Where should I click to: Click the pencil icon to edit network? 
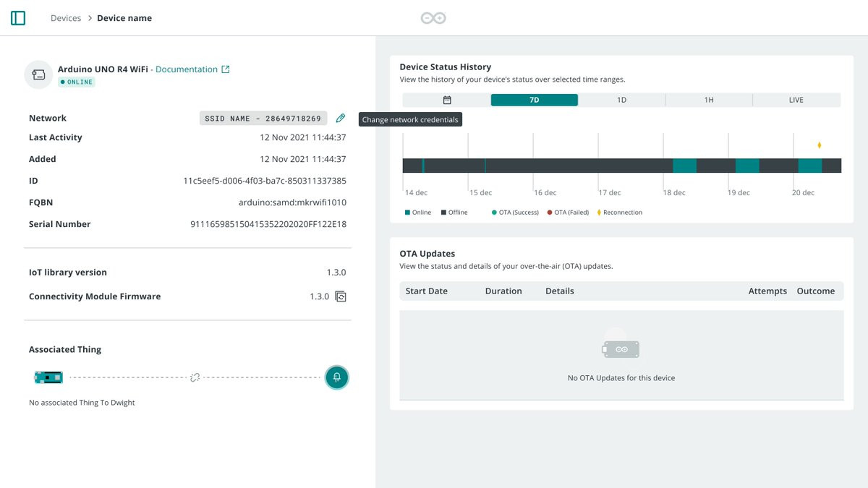(x=341, y=118)
